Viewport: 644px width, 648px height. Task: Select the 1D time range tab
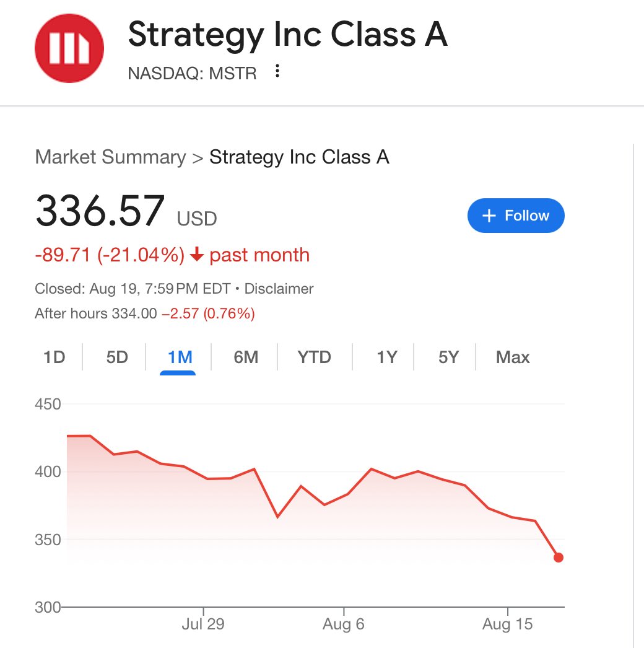54,357
